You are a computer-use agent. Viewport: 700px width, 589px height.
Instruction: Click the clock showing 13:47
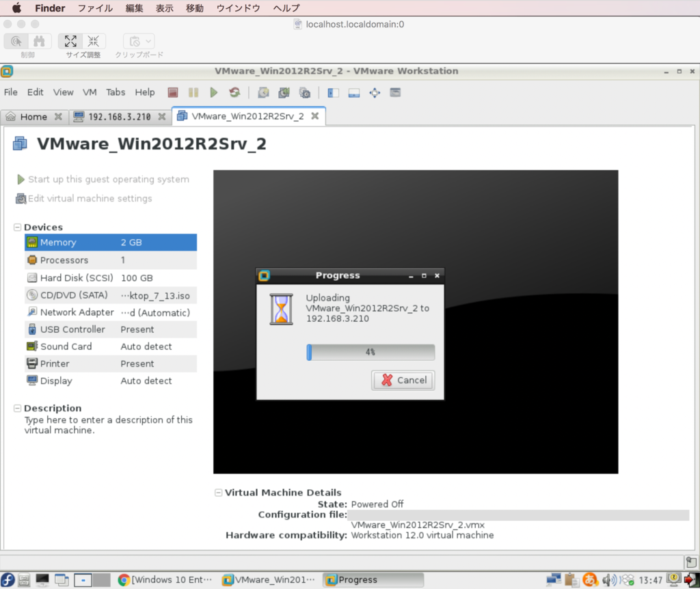(x=651, y=580)
